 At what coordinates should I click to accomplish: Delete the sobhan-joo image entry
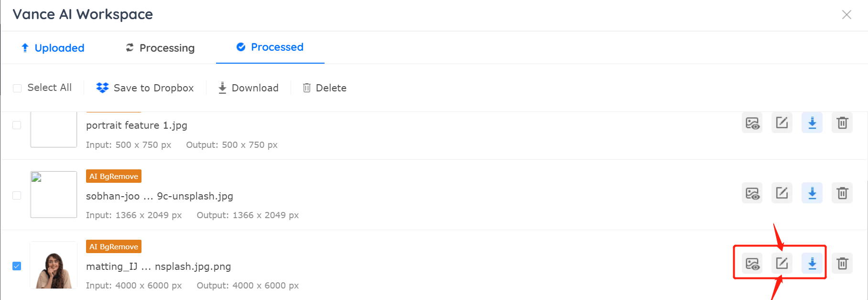tap(842, 193)
